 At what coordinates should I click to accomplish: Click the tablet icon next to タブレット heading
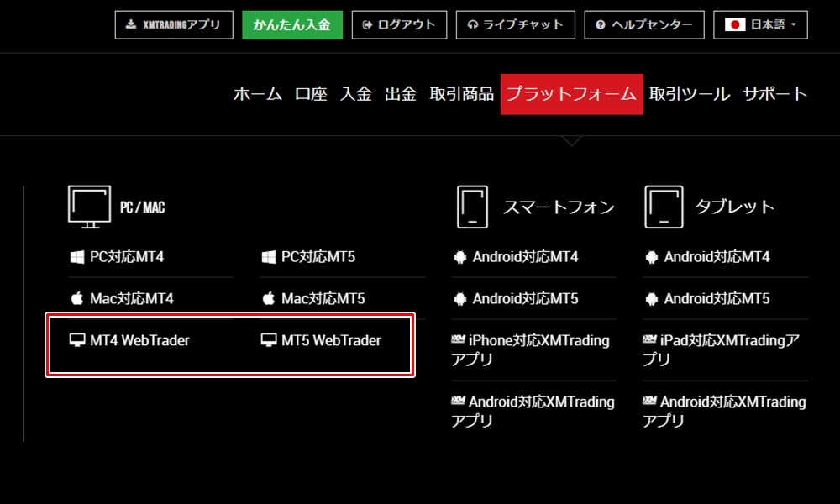point(664,206)
